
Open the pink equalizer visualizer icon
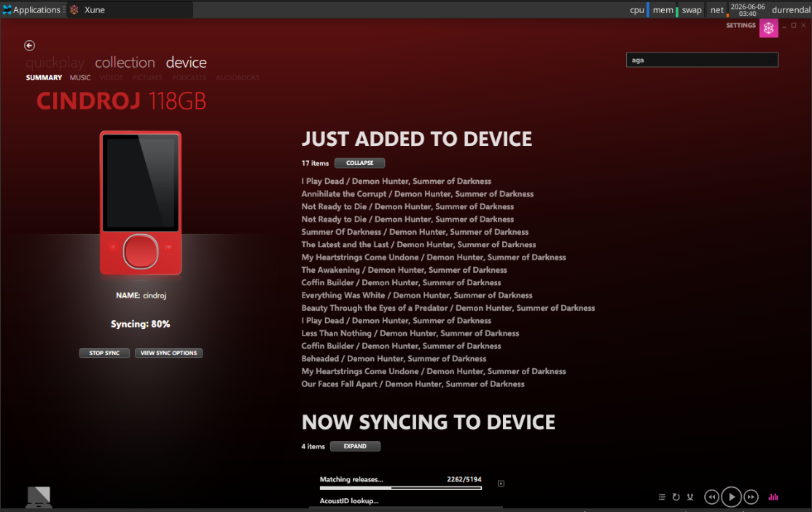pyautogui.click(x=773, y=497)
